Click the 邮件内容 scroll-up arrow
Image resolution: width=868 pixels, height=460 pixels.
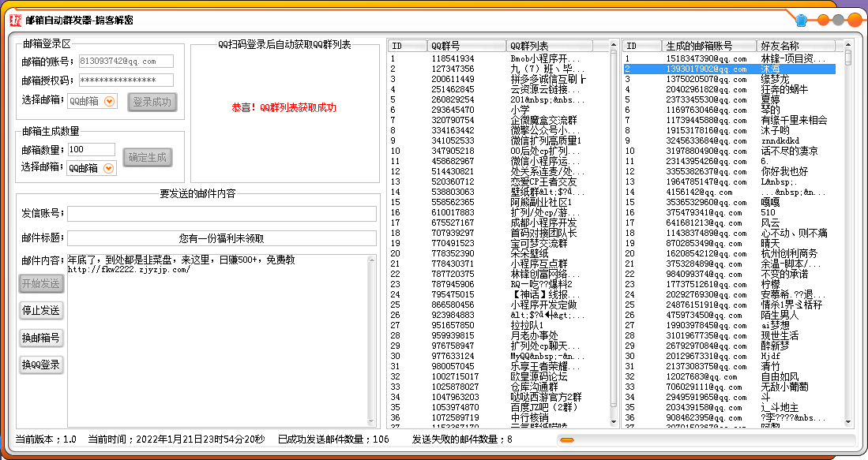[372, 260]
